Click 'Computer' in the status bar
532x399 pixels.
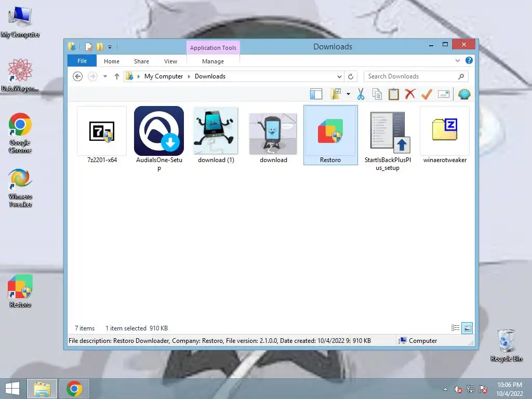(x=423, y=341)
